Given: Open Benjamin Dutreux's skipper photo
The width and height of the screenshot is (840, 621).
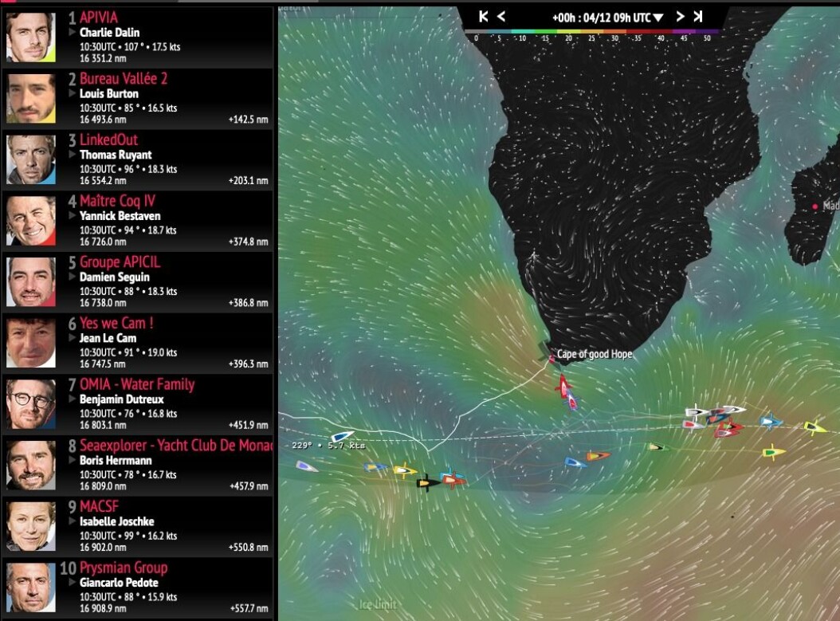Looking at the screenshot, I should pos(30,403).
